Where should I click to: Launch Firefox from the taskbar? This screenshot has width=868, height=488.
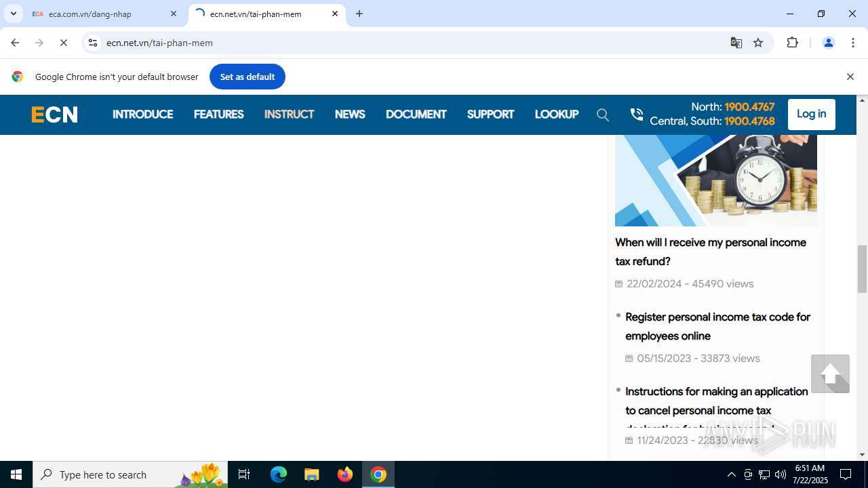coord(345,474)
